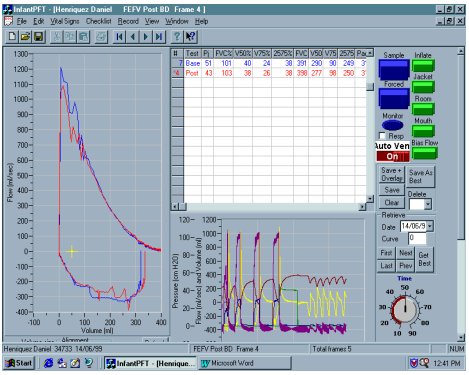Open the Delete dropdown list
Image resolution: width=469 pixels, height=375 pixels.
(428, 204)
